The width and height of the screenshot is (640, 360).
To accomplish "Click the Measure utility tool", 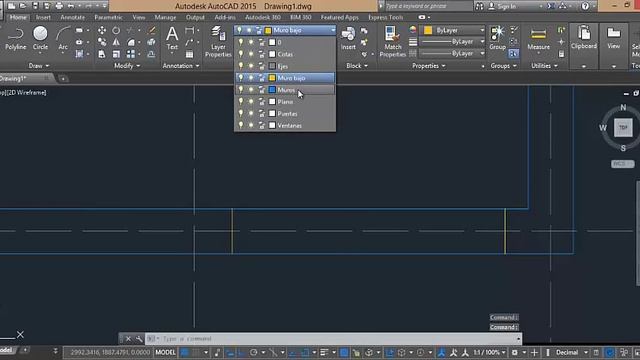I will coord(538,38).
